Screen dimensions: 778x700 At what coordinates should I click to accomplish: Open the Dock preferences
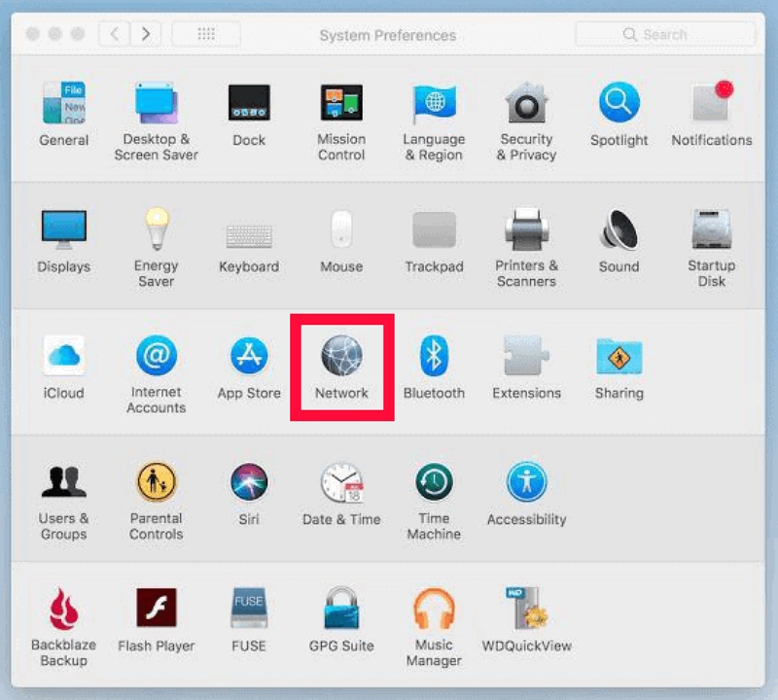pos(249,114)
